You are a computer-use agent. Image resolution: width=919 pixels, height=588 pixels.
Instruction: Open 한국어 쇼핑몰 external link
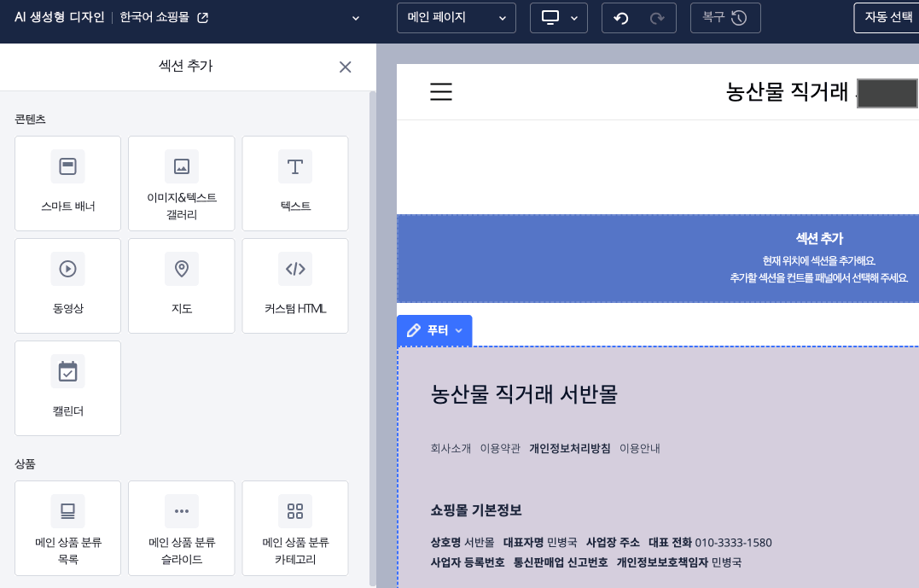(202, 18)
